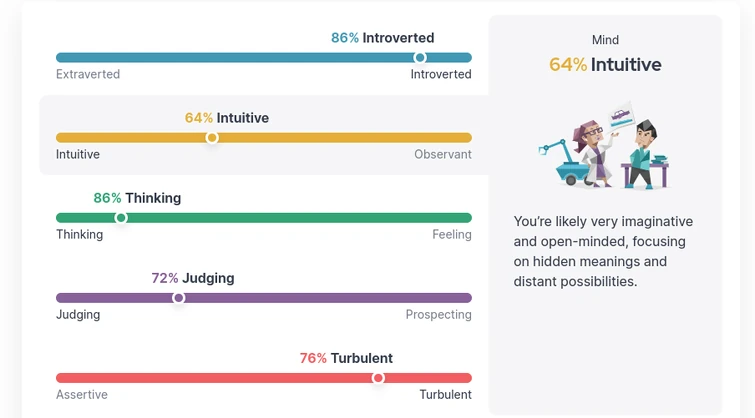Viewport: 755px width, 418px height.
Task: Open the "86% Thinking" trait heading
Action: click(x=137, y=198)
